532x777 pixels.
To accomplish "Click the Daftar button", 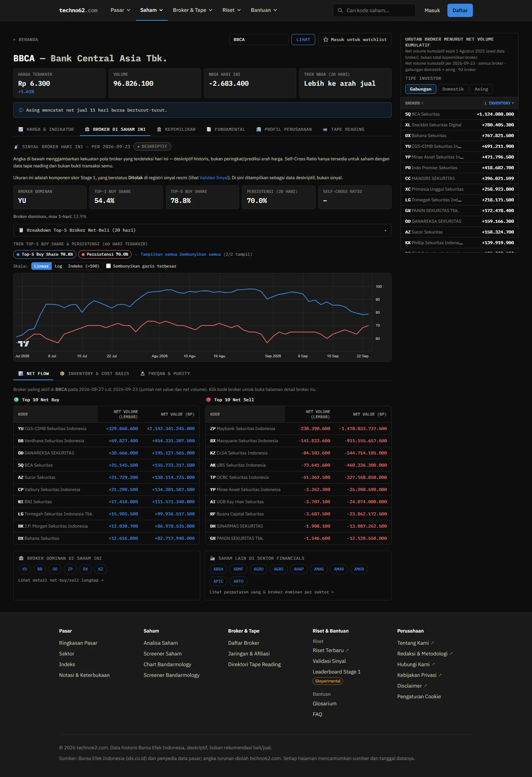I will point(460,10).
